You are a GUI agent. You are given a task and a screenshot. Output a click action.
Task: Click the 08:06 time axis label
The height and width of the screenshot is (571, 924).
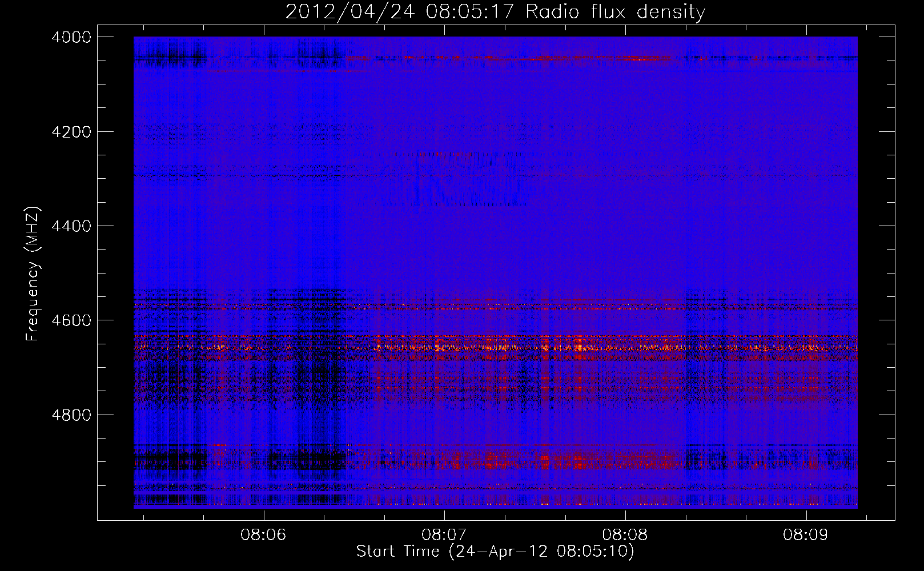tap(263, 535)
